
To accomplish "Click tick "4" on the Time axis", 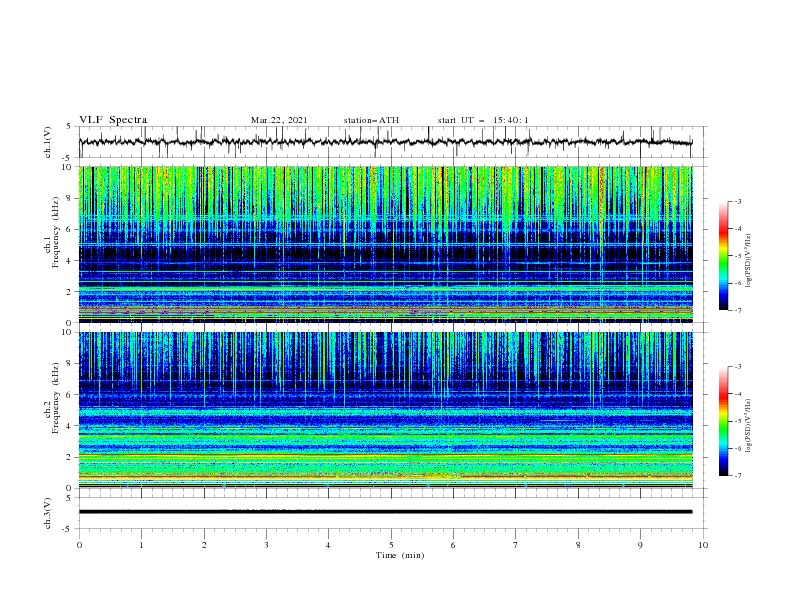I will click(x=328, y=545).
